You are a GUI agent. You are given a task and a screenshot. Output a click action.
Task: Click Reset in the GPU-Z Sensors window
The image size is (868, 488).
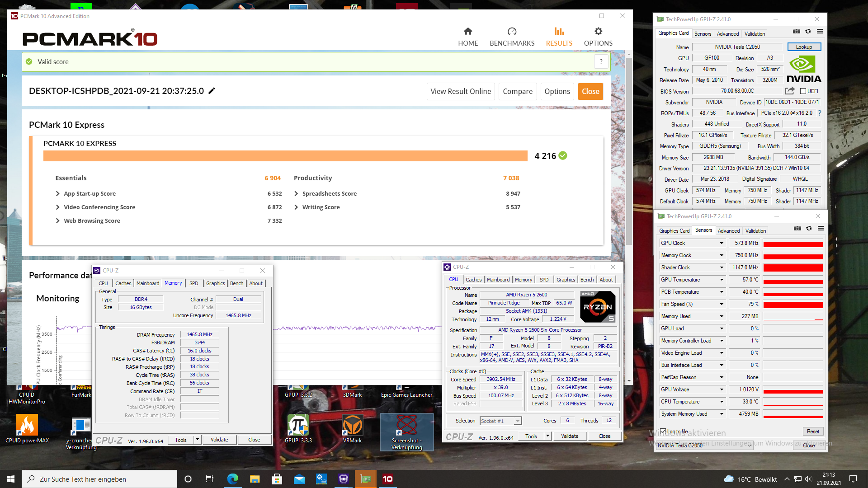[813, 432]
